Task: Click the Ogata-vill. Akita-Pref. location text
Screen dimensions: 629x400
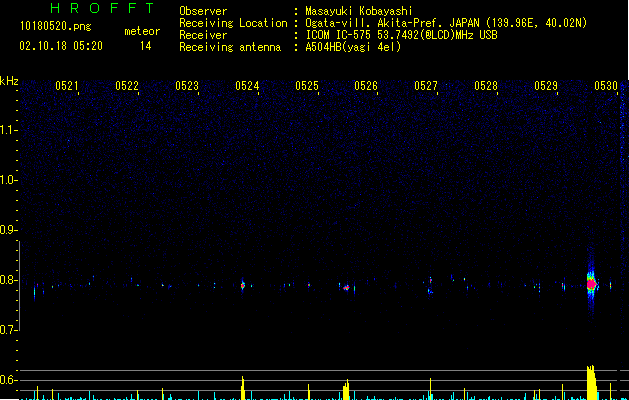Action: [446, 23]
